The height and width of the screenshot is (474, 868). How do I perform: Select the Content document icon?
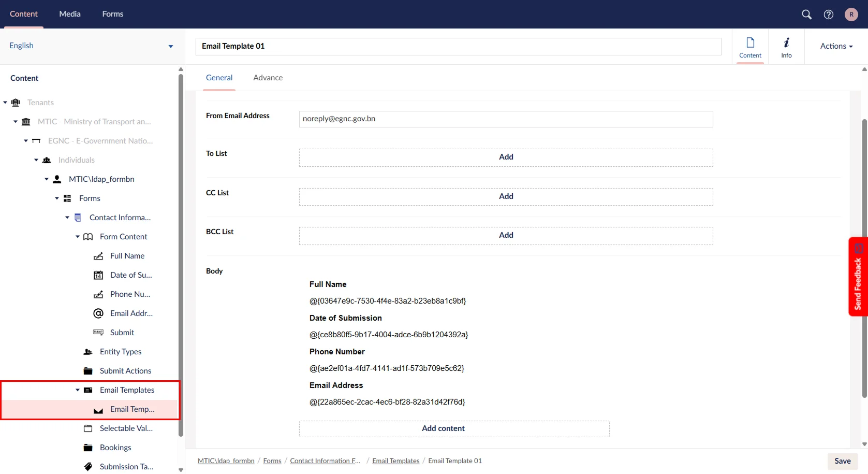(750, 47)
